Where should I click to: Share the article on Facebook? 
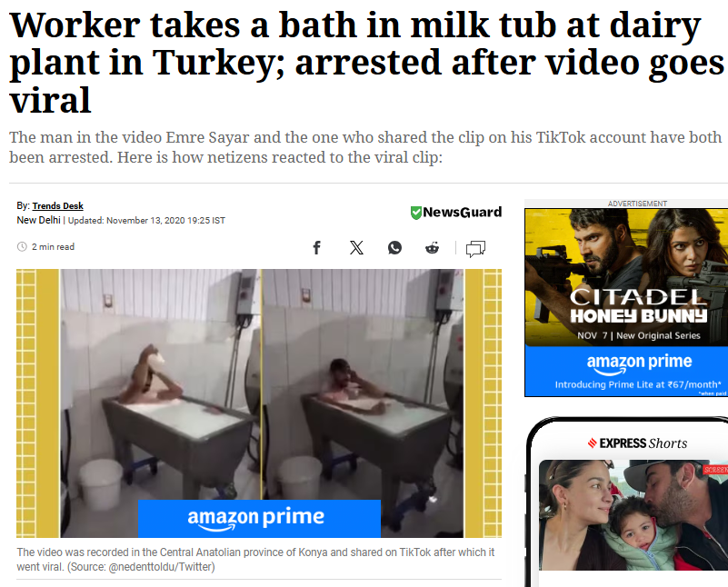[x=316, y=247]
